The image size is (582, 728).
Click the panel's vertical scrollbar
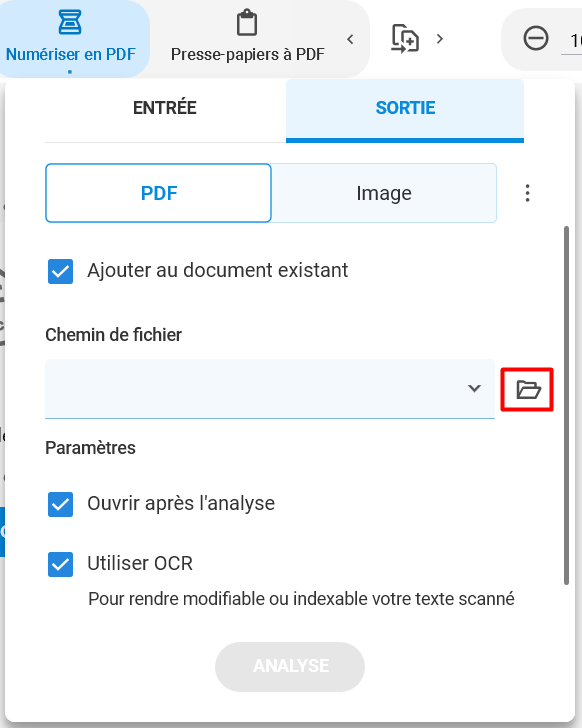(566, 405)
